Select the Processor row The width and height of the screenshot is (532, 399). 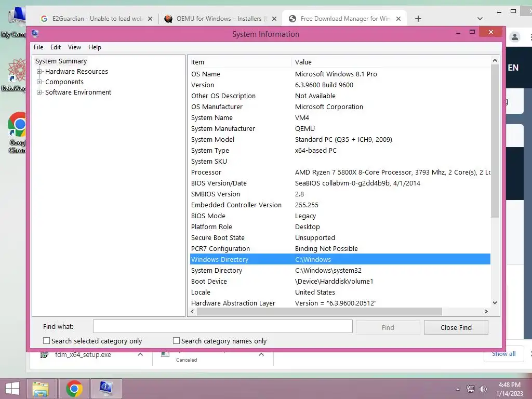coord(340,172)
